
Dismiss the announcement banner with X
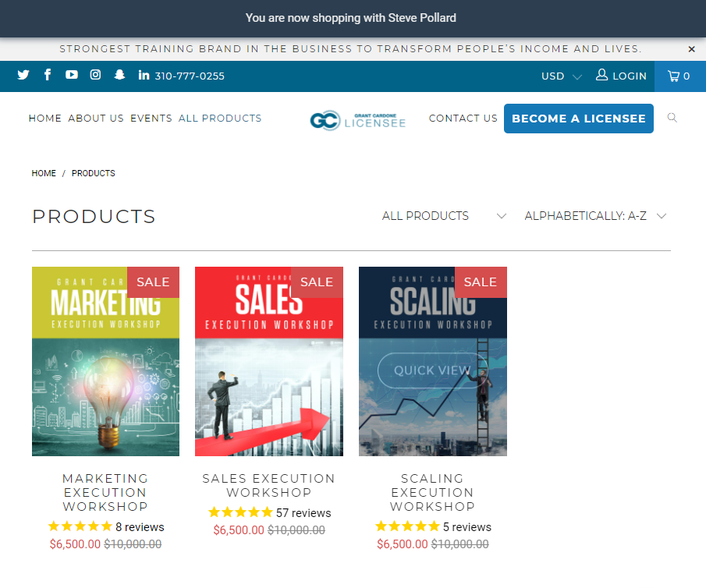(x=691, y=49)
